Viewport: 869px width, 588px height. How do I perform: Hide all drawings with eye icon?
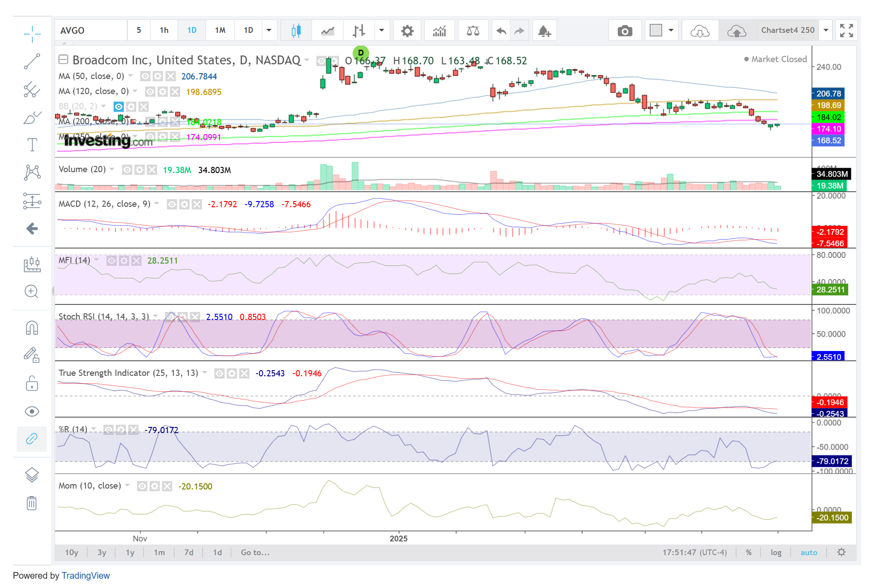32,411
